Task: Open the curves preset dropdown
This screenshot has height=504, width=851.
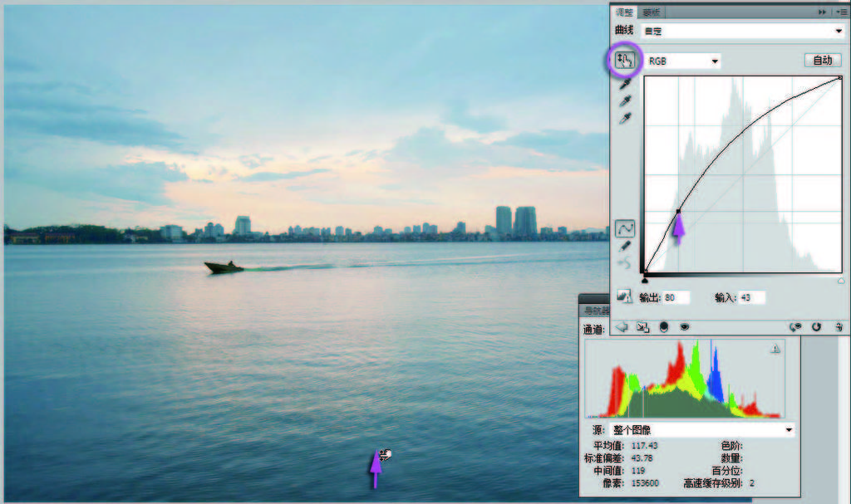Action: 742,31
